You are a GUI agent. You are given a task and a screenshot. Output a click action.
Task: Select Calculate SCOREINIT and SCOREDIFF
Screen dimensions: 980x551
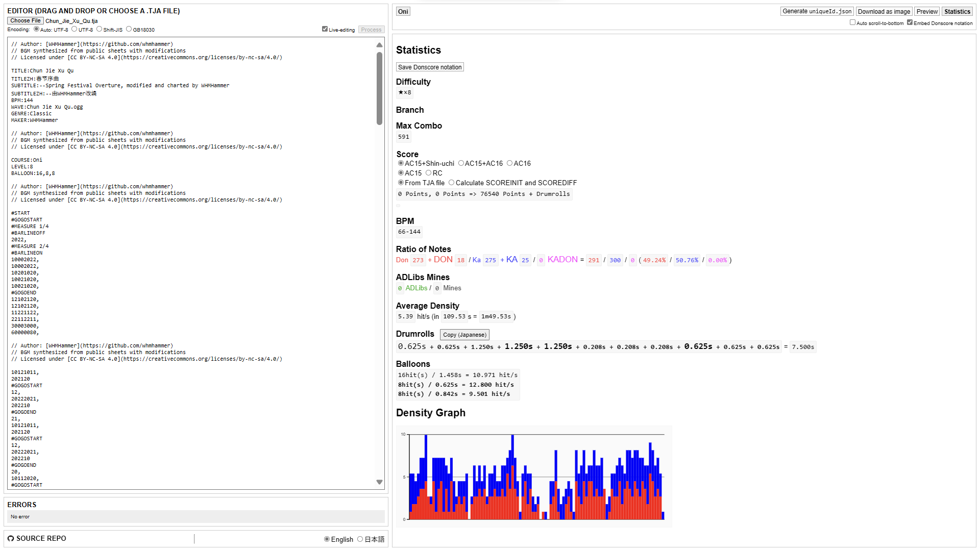click(451, 183)
